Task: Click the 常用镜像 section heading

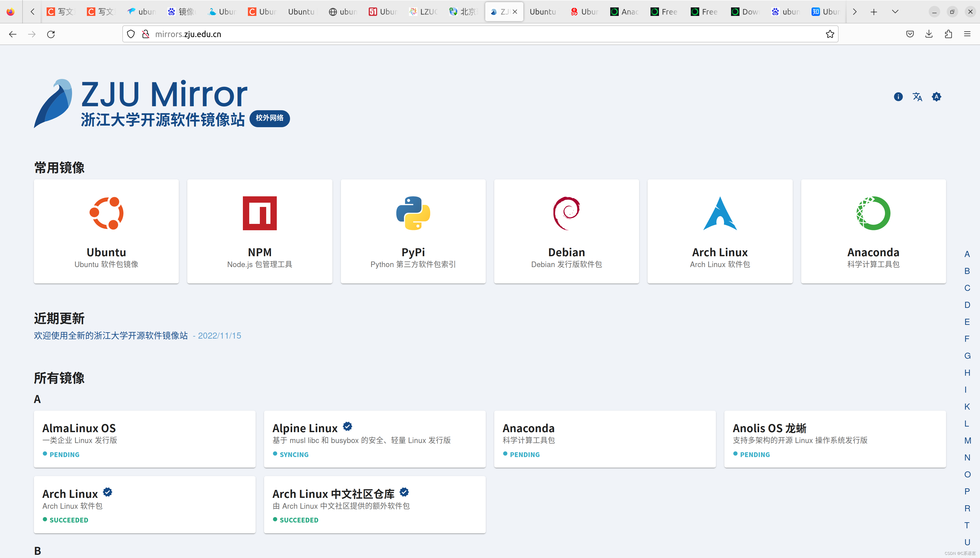Action: [x=59, y=167]
